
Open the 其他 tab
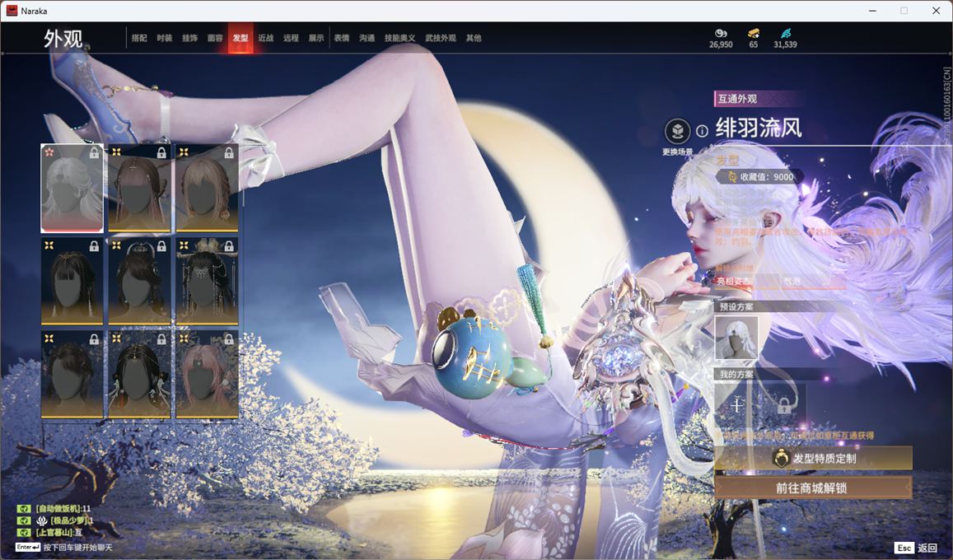[474, 38]
